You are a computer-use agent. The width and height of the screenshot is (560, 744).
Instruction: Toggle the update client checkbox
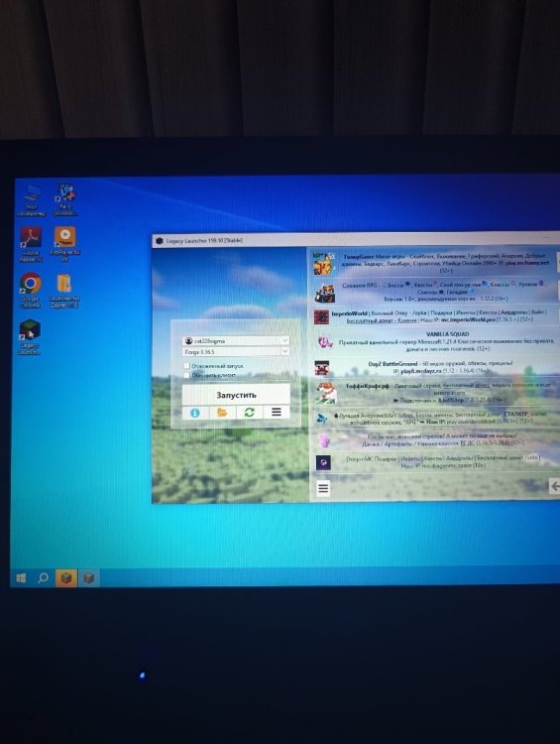pyautogui.click(x=186, y=375)
